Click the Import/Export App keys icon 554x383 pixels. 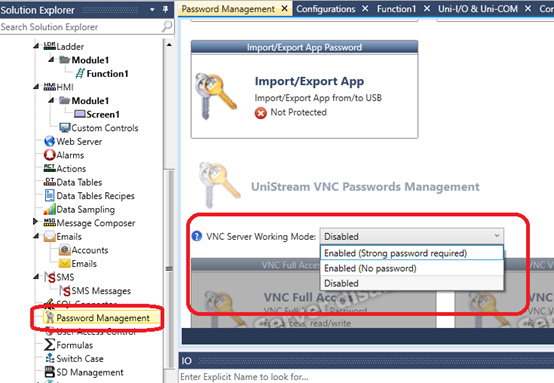215,95
